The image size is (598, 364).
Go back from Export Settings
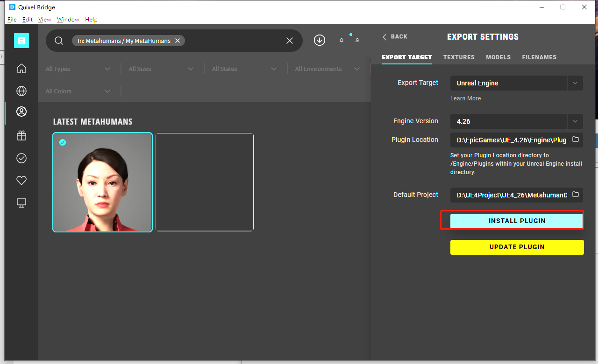coord(395,36)
